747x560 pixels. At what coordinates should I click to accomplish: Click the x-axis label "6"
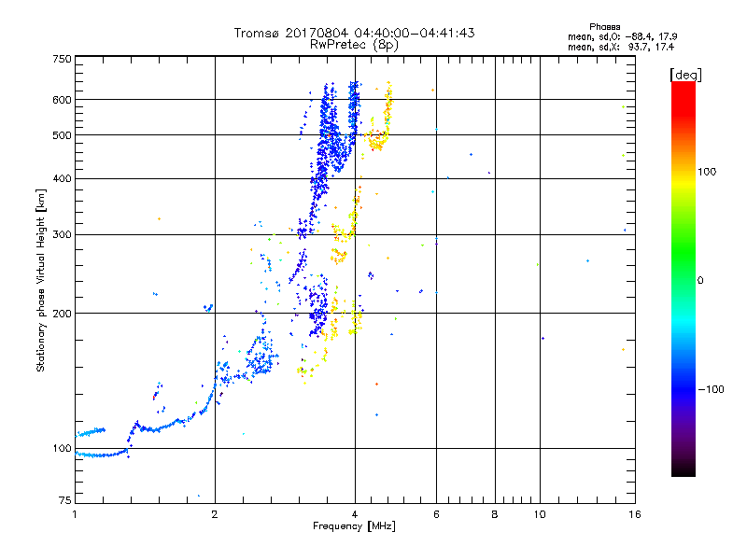(x=436, y=514)
